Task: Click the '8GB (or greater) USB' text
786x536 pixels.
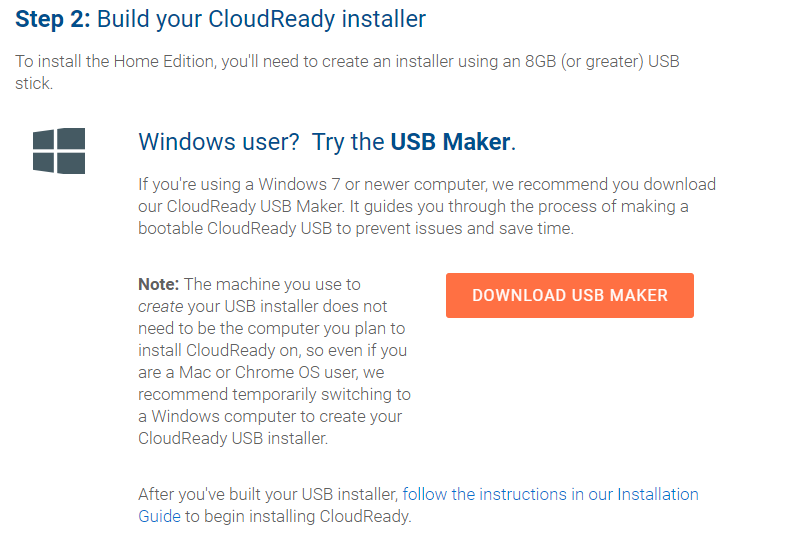Action: [x=602, y=61]
